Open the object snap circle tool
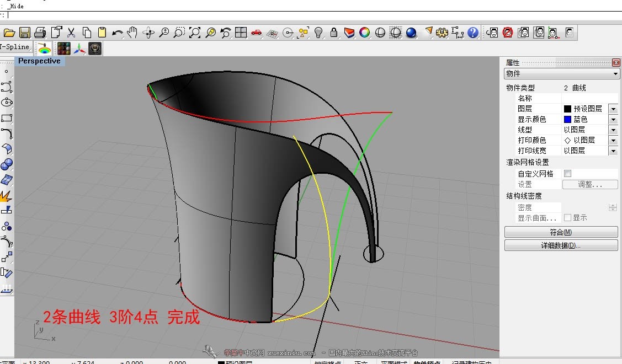Image resolution: width=622 pixels, height=364 pixels. (x=288, y=33)
